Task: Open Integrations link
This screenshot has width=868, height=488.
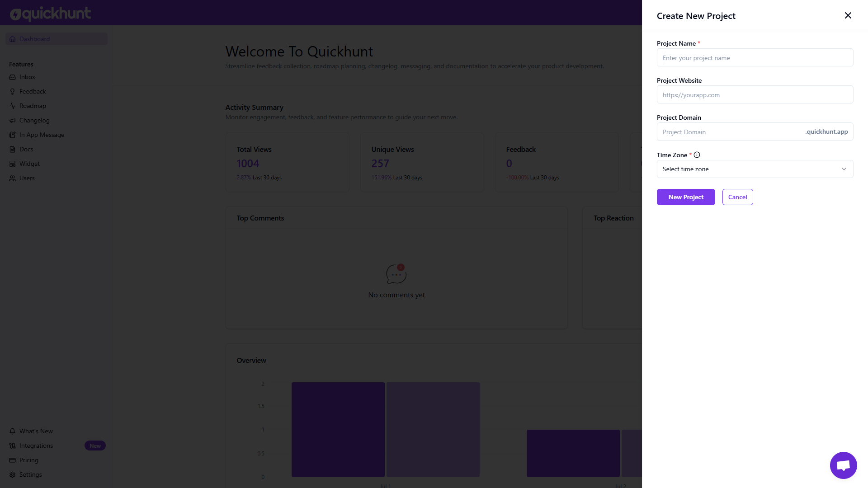Action: 36,446
